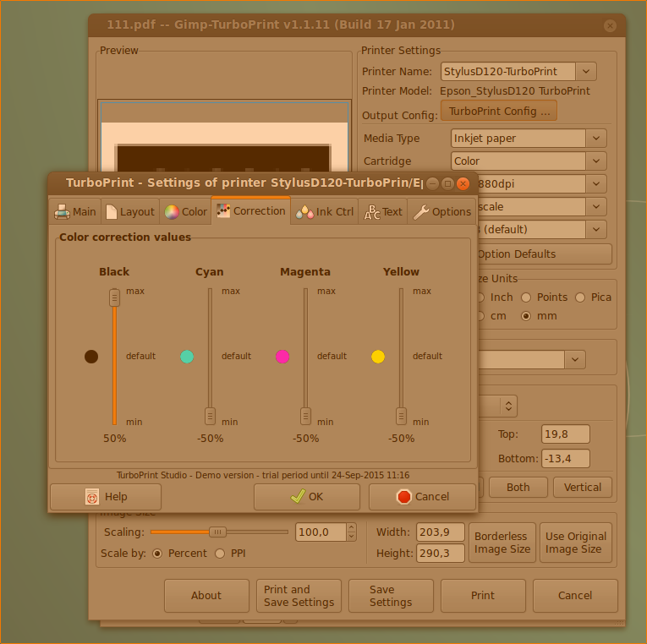Open the 880dpi resolution dropdown
Screen dimensions: 647x644
pyautogui.click(x=596, y=184)
